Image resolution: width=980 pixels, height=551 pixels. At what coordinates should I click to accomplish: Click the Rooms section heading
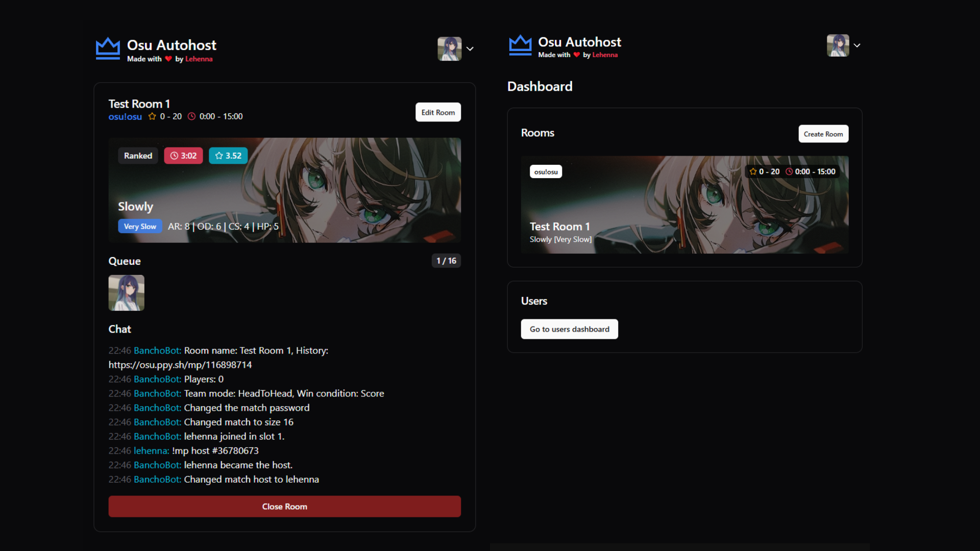coord(537,133)
